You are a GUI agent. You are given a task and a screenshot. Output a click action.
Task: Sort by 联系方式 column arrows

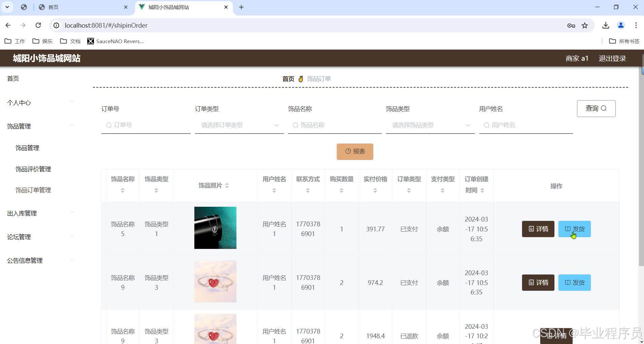point(308,191)
